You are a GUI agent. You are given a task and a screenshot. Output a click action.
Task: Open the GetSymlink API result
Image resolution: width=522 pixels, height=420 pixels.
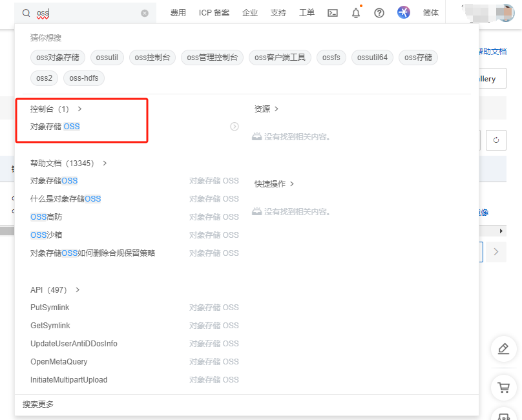50,326
